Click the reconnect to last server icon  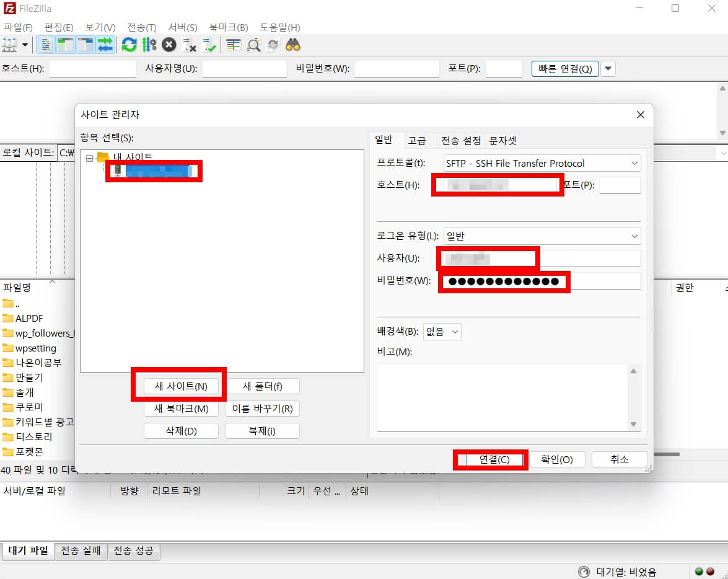click(x=209, y=45)
